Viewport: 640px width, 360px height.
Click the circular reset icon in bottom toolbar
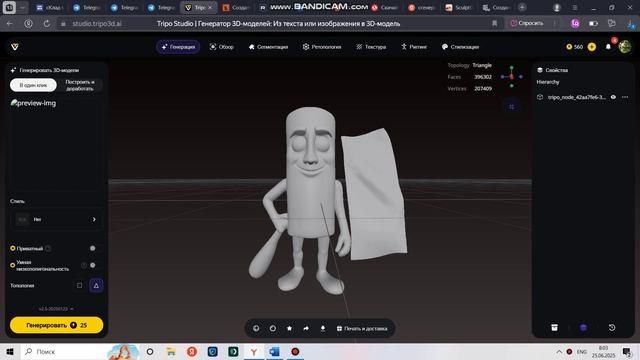(x=273, y=328)
